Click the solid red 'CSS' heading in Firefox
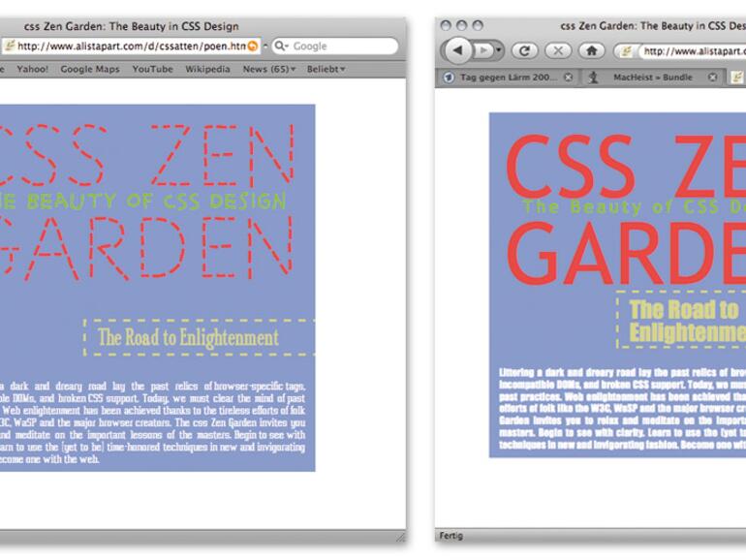The height and width of the screenshot is (560, 746). tap(572, 167)
